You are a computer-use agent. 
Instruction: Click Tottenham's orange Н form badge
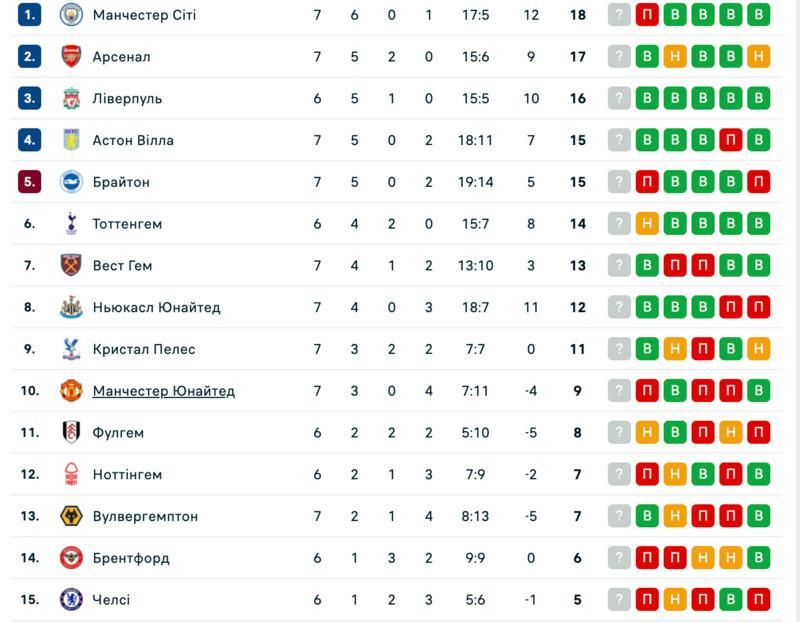647,224
